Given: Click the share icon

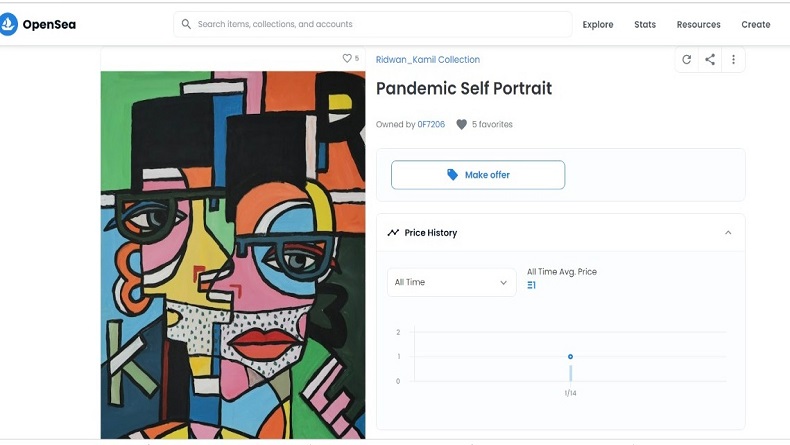Looking at the screenshot, I should click(710, 60).
